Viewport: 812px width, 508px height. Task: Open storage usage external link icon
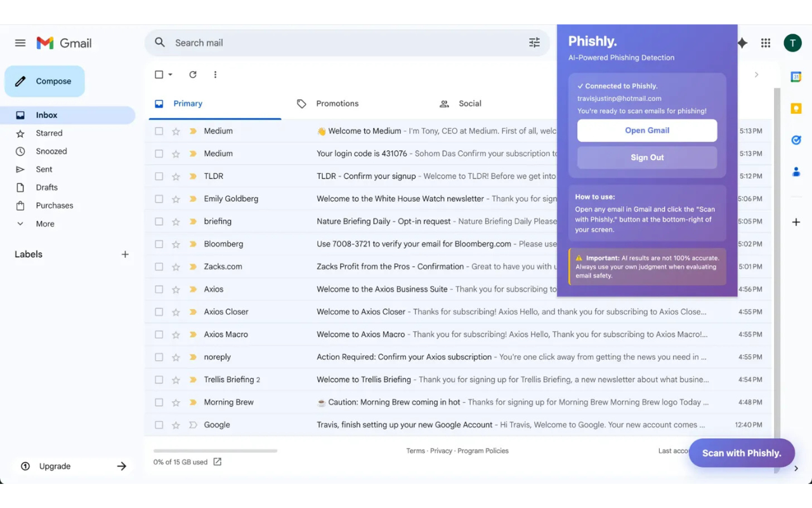(x=218, y=462)
